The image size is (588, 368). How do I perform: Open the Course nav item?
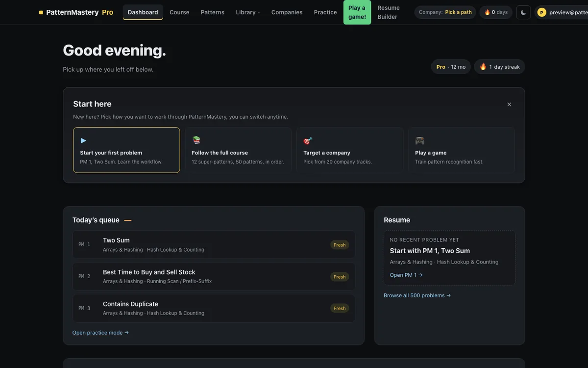[x=179, y=12]
